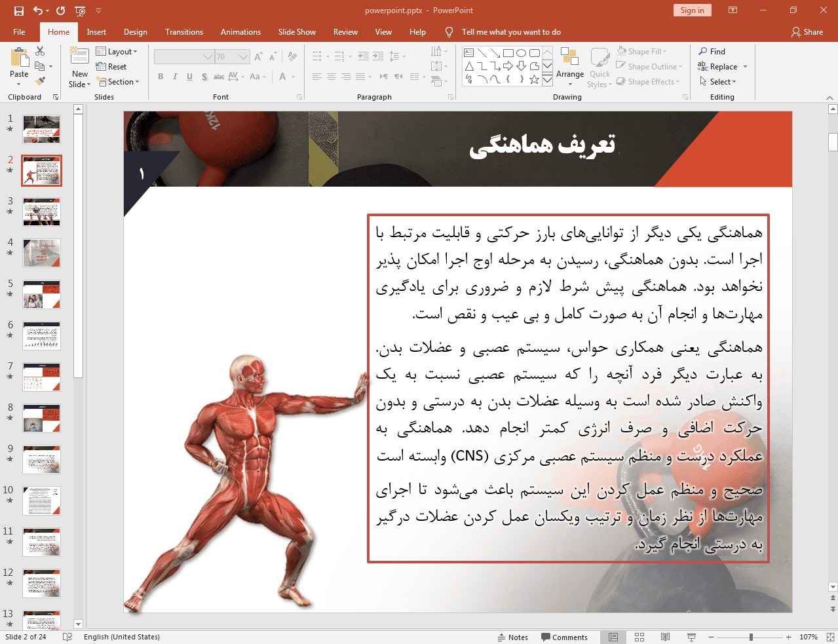The image size is (838, 644).
Task: Open Reading View from status bar
Action: click(x=665, y=637)
